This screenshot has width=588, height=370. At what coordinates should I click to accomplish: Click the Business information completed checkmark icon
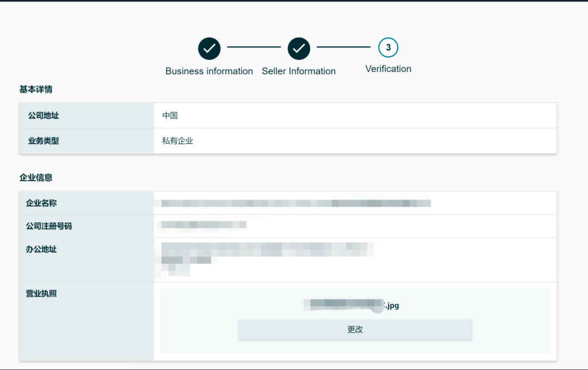[x=209, y=47]
